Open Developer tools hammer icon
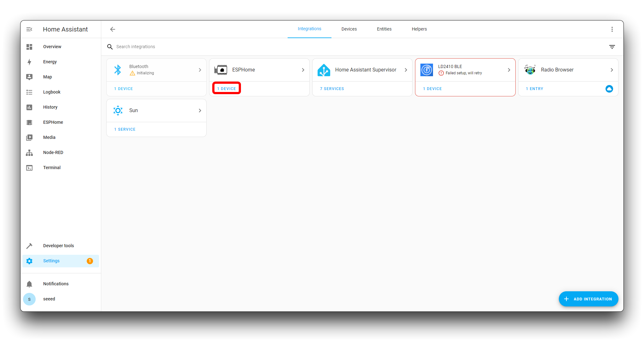 pyautogui.click(x=29, y=246)
